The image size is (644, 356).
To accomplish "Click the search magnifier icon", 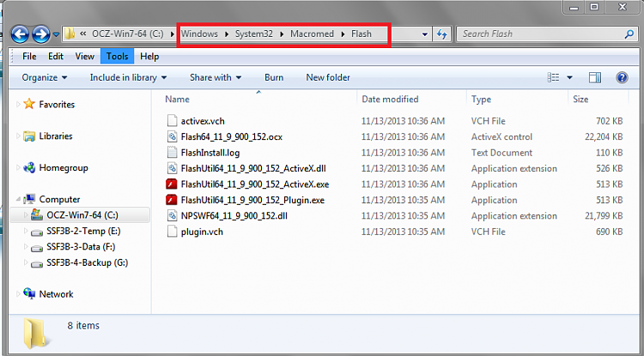I will coord(629,34).
